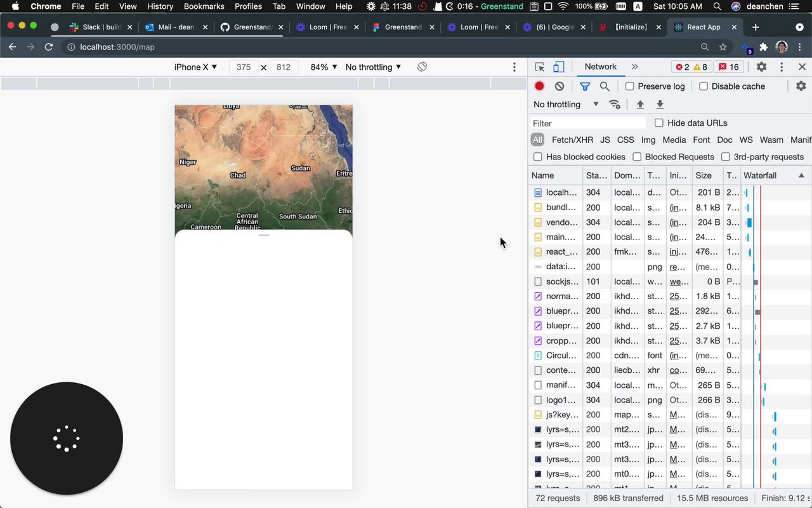Open the errors and warnings counter
Image resolution: width=812 pixels, height=508 pixels.
pyautogui.click(x=691, y=67)
